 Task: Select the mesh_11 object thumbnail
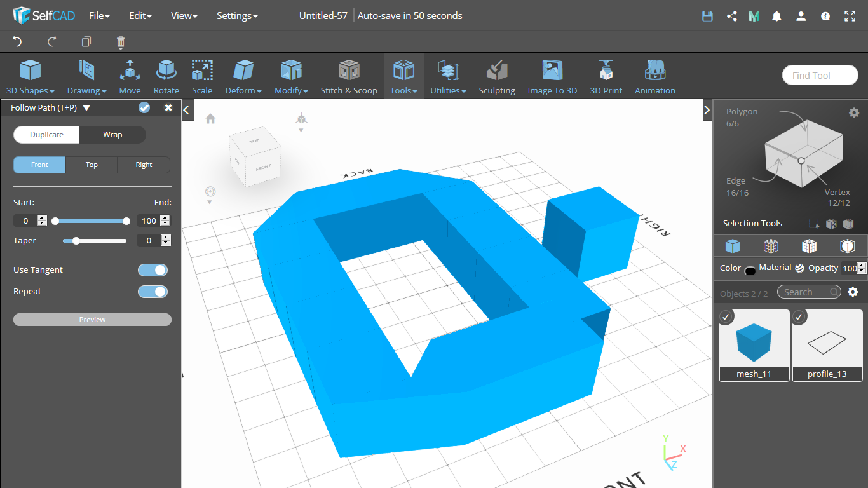click(754, 345)
